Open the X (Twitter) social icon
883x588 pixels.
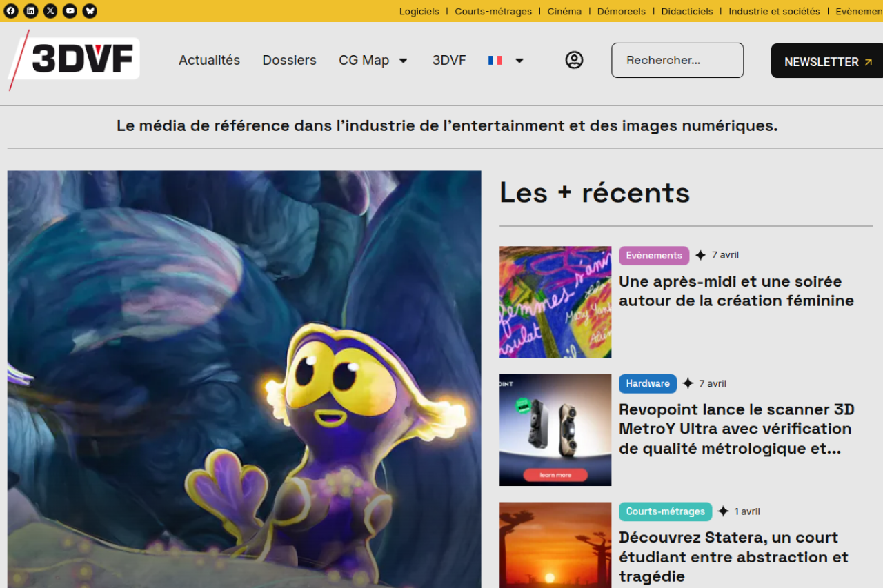tap(50, 11)
